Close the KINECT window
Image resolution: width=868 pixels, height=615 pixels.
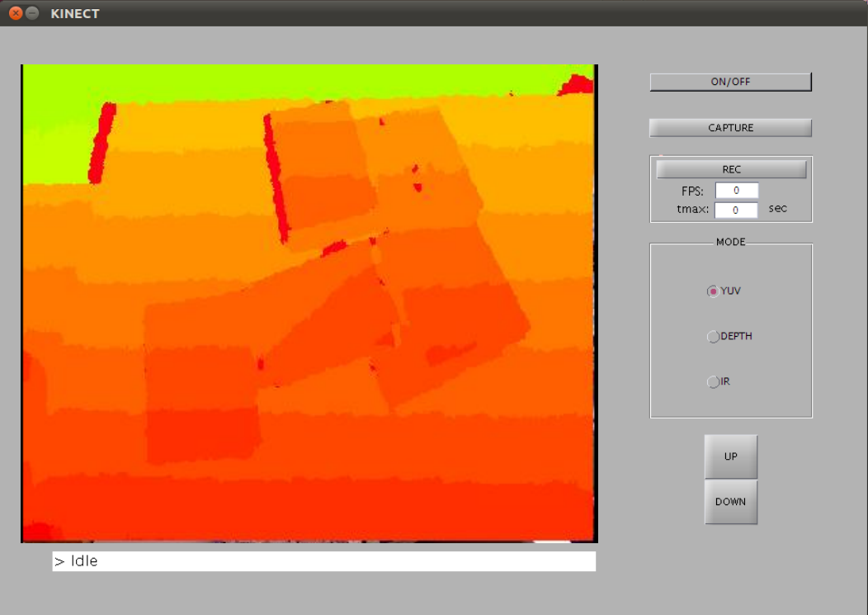click(15, 13)
